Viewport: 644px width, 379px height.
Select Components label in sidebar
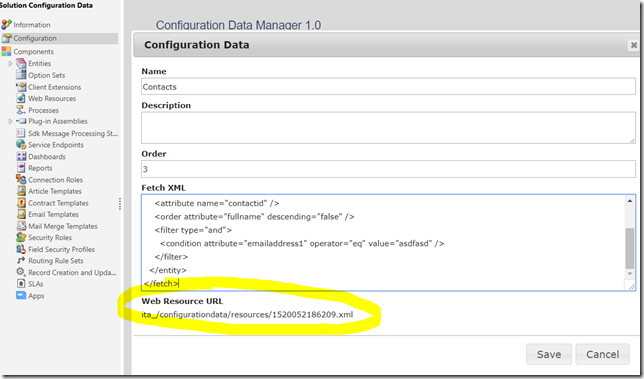pyautogui.click(x=34, y=52)
